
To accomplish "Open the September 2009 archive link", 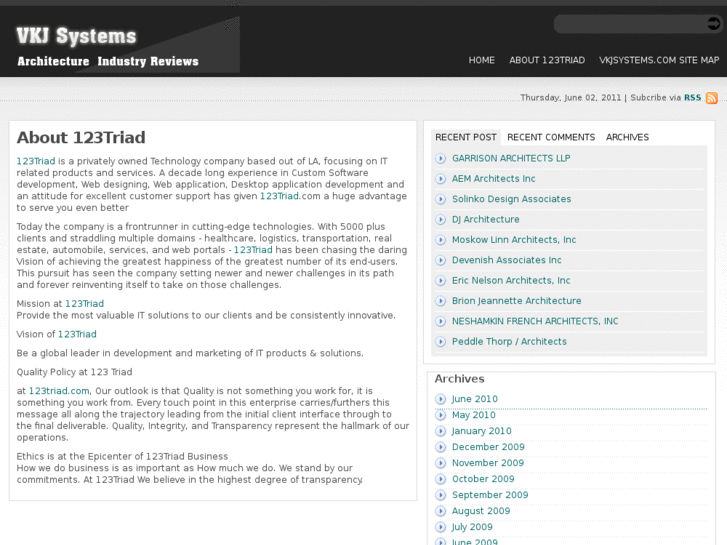I will [x=490, y=495].
